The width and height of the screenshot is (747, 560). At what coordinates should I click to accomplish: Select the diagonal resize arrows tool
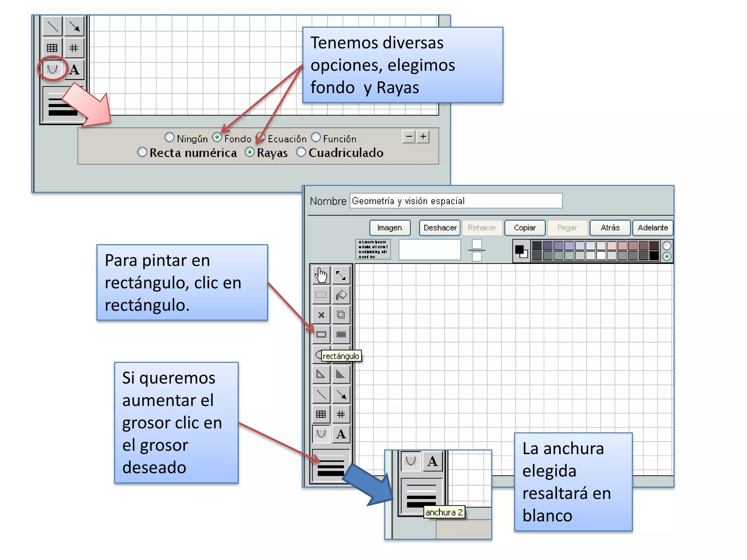pyautogui.click(x=341, y=275)
